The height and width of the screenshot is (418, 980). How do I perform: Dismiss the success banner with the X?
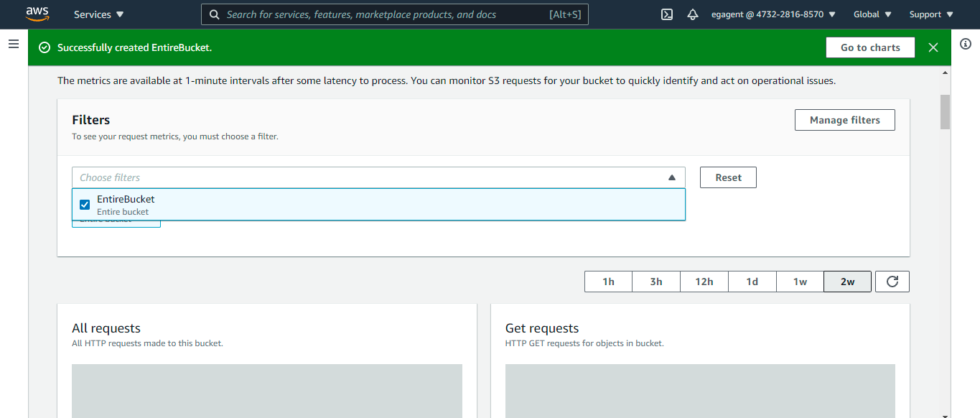click(x=933, y=47)
